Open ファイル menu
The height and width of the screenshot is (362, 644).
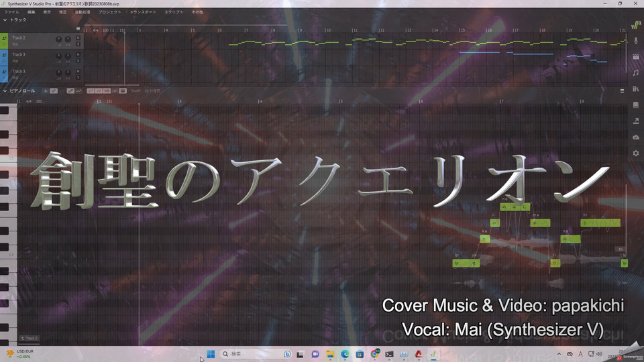click(x=11, y=12)
